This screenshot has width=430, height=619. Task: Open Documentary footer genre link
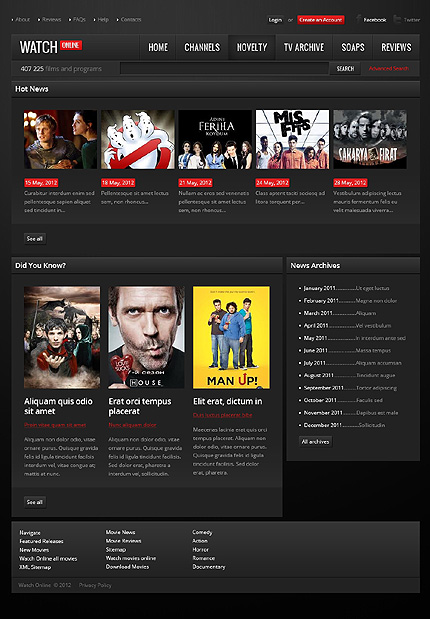click(209, 567)
